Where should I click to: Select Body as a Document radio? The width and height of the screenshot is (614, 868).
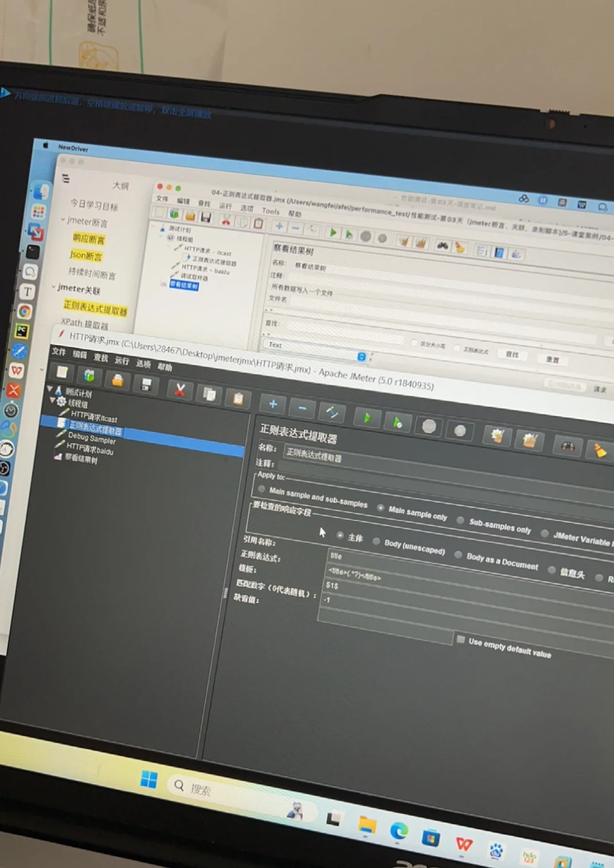pyautogui.click(x=458, y=554)
